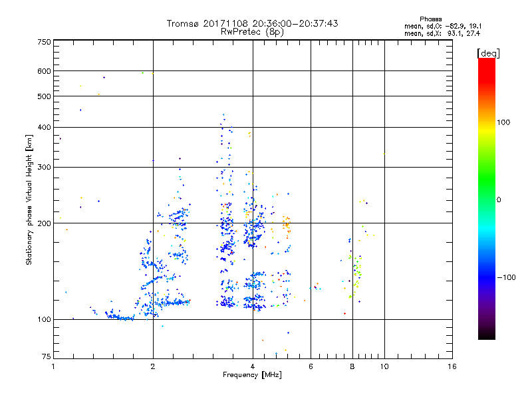Click the y-axis tick label '300'
The width and height of the screenshot is (532, 399).
[x=44, y=168]
